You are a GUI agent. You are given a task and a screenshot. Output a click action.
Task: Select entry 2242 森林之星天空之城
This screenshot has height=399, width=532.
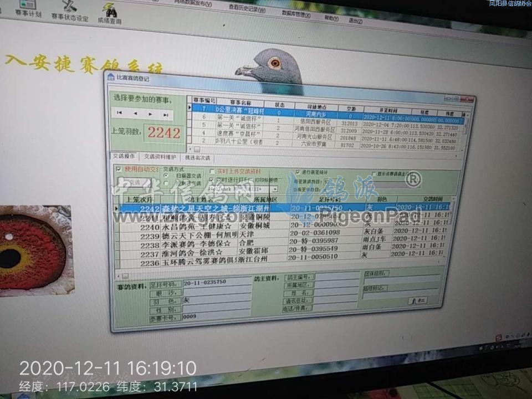pos(284,208)
